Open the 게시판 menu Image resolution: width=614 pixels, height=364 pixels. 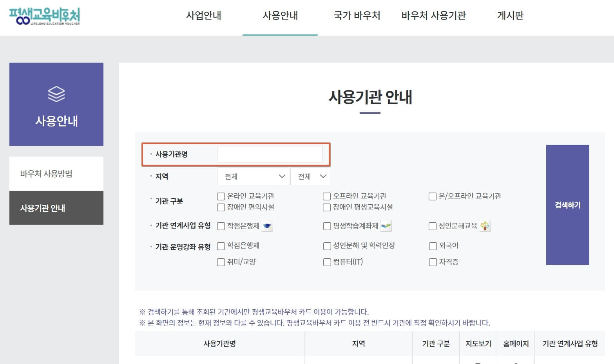click(x=510, y=16)
